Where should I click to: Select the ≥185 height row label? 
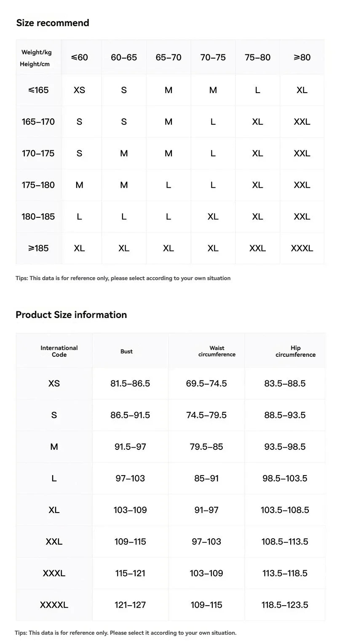[x=38, y=248]
